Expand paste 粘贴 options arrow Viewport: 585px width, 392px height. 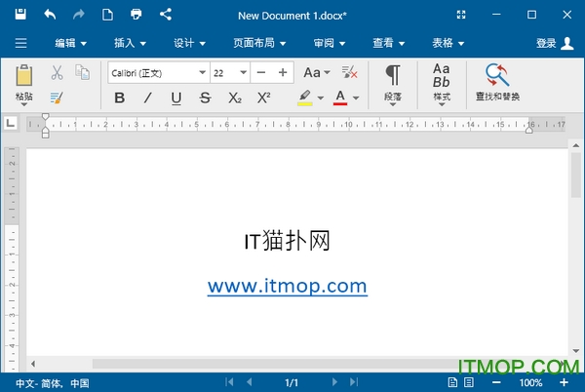24,104
